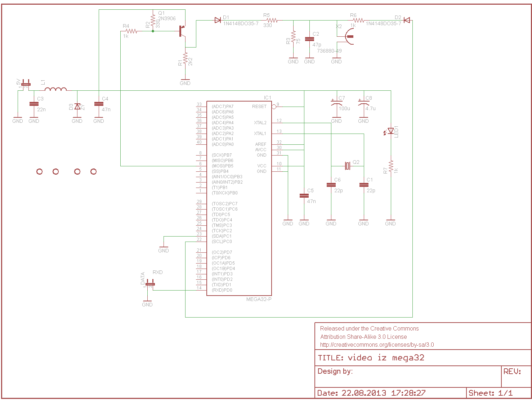The height and width of the screenshot is (400, 532).
Task: Click the 'RXD' net label near DATA
Action: [x=158, y=272]
